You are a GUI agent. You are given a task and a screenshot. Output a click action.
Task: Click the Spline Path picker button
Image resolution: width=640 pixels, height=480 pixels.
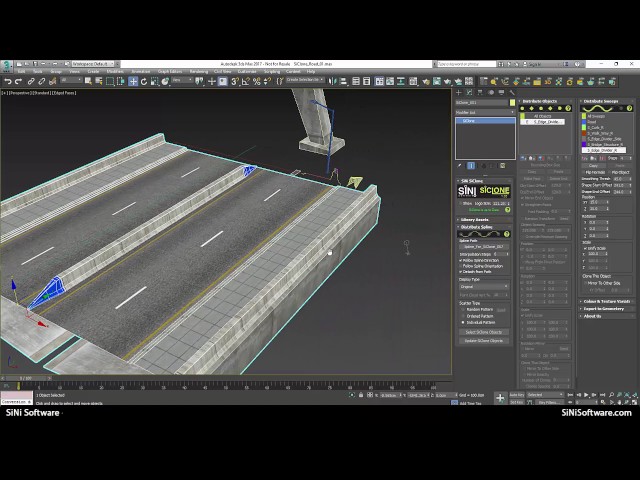[484, 247]
